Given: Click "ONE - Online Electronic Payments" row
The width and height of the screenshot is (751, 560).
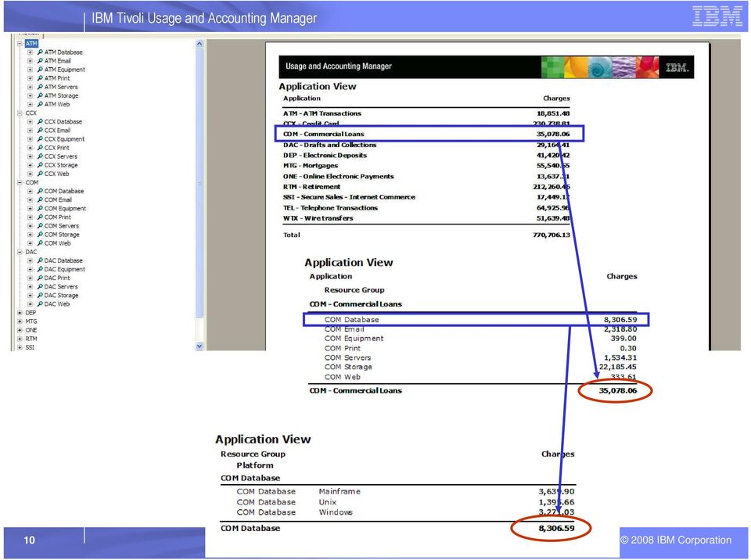Looking at the screenshot, I should 426,176.
